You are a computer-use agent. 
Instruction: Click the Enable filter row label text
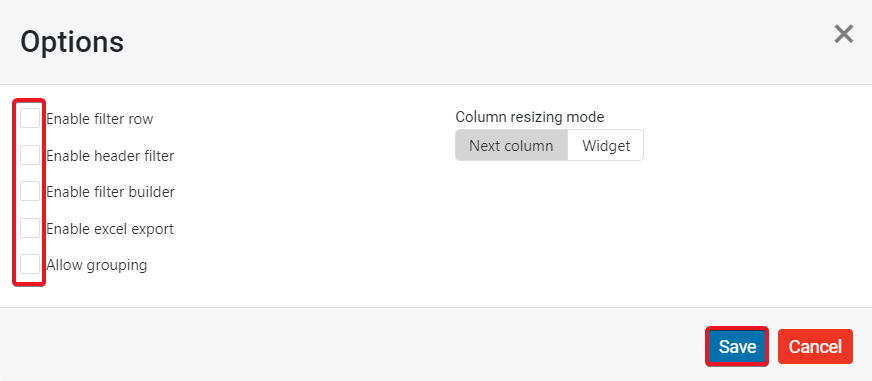[x=100, y=119]
